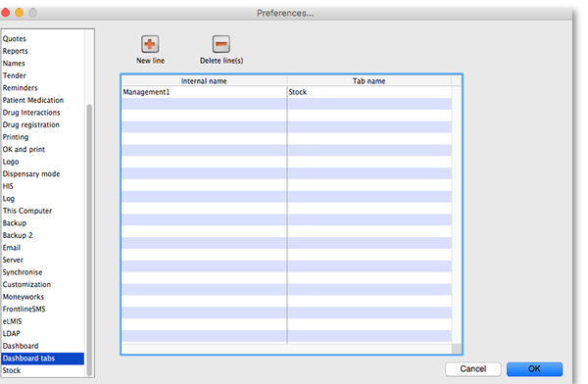Confirm preferences with OK button
This screenshot has height=384, width=588.
pyautogui.click(x=534, y=369)
